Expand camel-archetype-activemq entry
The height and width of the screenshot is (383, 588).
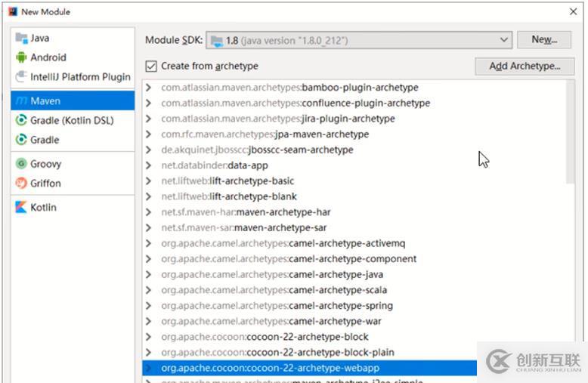point(149,243)
